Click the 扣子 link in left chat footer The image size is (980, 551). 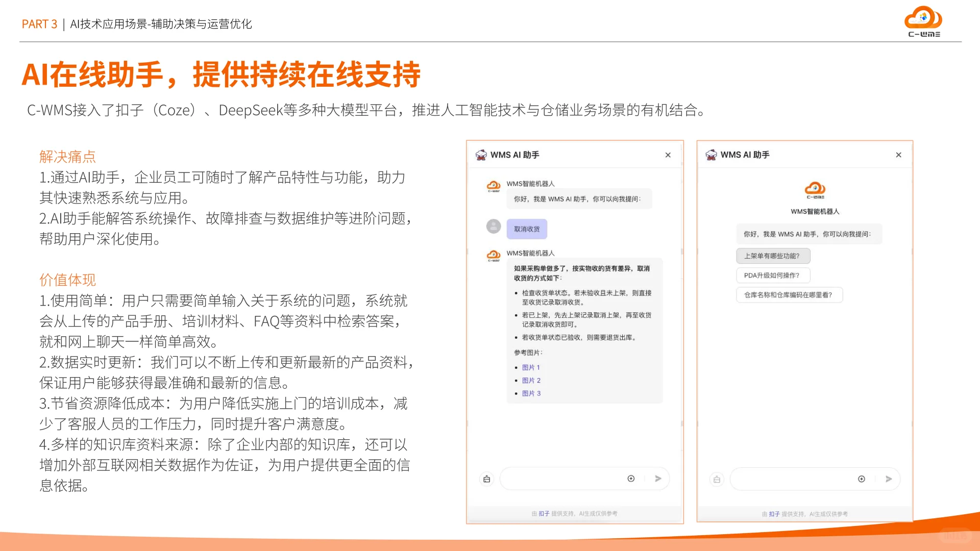543,514
